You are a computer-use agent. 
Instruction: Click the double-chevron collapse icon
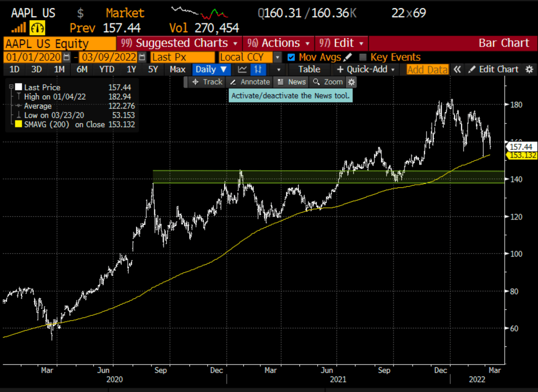pyautogui.click(x=457, y=70)
